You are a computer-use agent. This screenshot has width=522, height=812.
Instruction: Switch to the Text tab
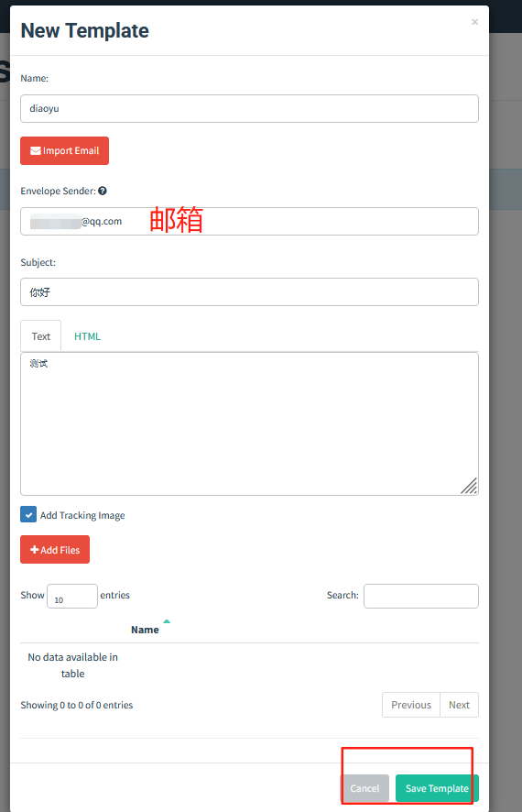tap(41, 336)
